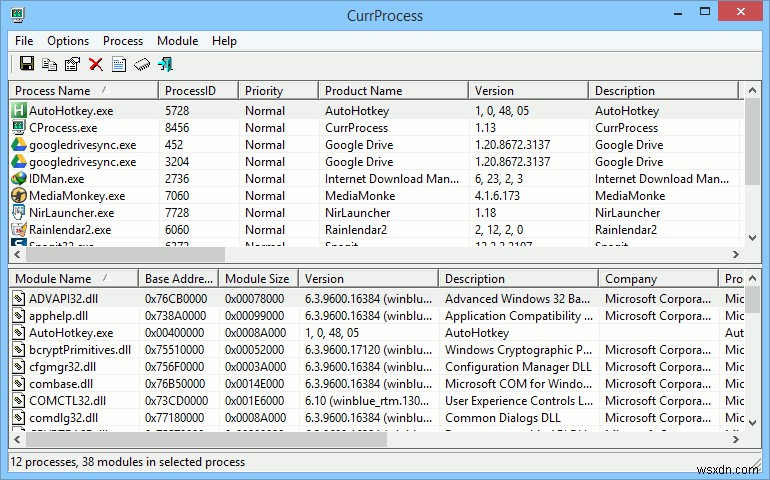Click the CProcess.exe process icon
Viewport: 770px width, 480px height.
[19, 127]
